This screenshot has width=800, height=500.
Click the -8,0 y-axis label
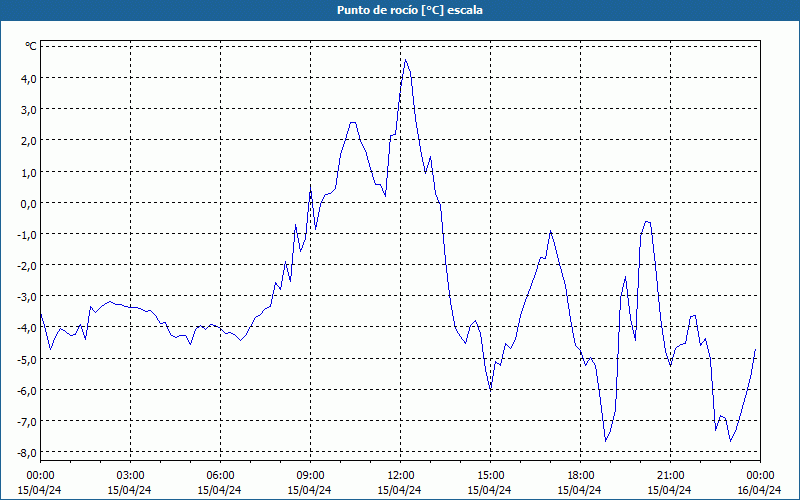click(x=27, y=453)
